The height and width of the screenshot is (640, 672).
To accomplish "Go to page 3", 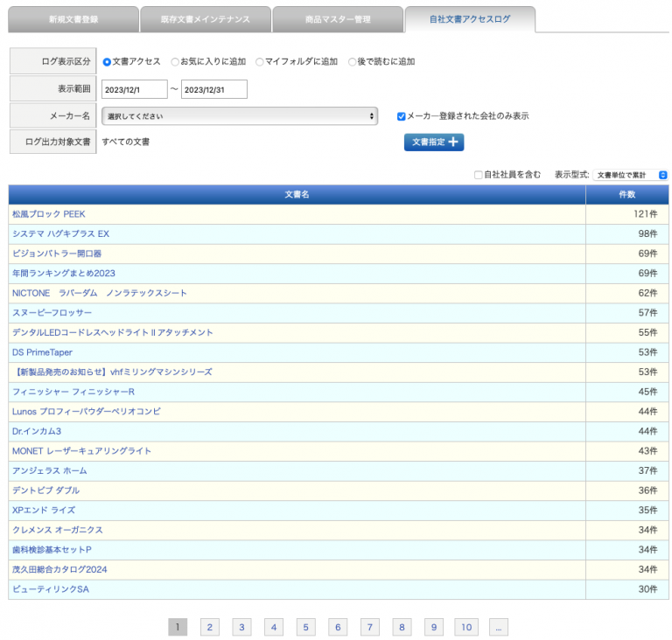I will click(241, 627).
